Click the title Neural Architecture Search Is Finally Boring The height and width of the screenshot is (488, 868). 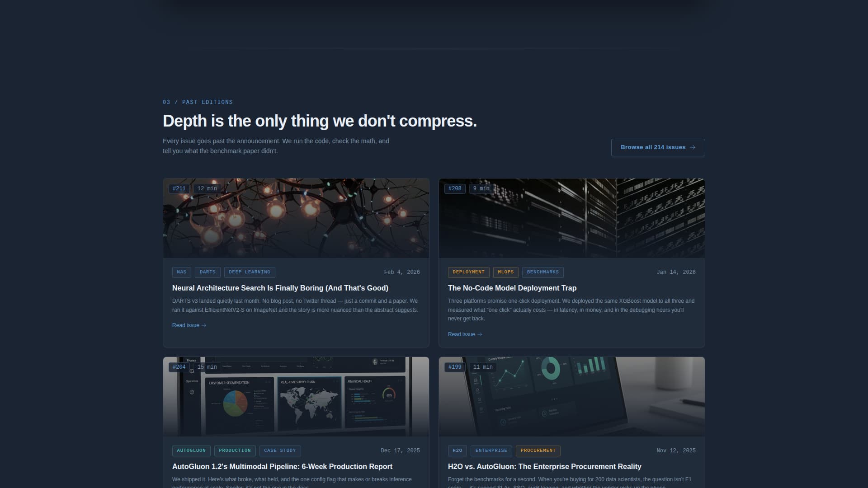280,288
